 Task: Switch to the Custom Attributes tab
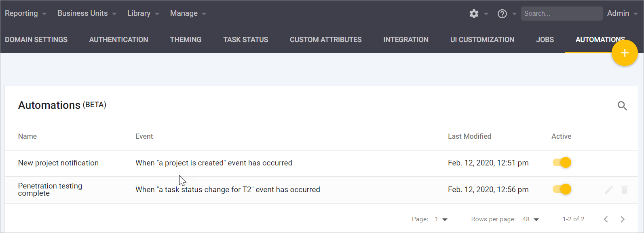click(325, 39)
